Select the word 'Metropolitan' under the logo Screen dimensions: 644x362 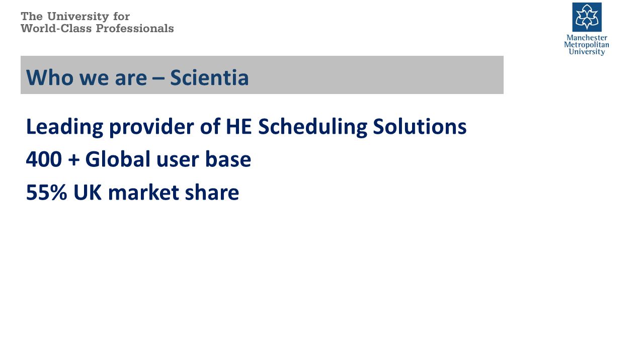click(x=587, y=45)
